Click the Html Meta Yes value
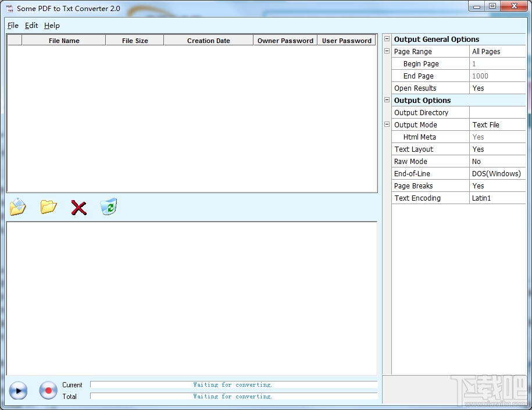The width and height of the screenshot is (532, 410). [x=497, y=137]
